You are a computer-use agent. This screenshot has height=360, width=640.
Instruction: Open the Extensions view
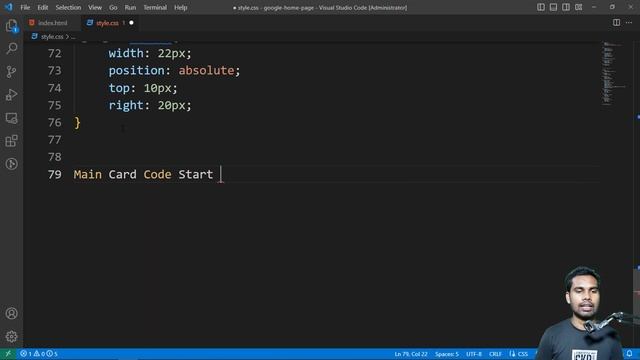[x=11, y=141]
